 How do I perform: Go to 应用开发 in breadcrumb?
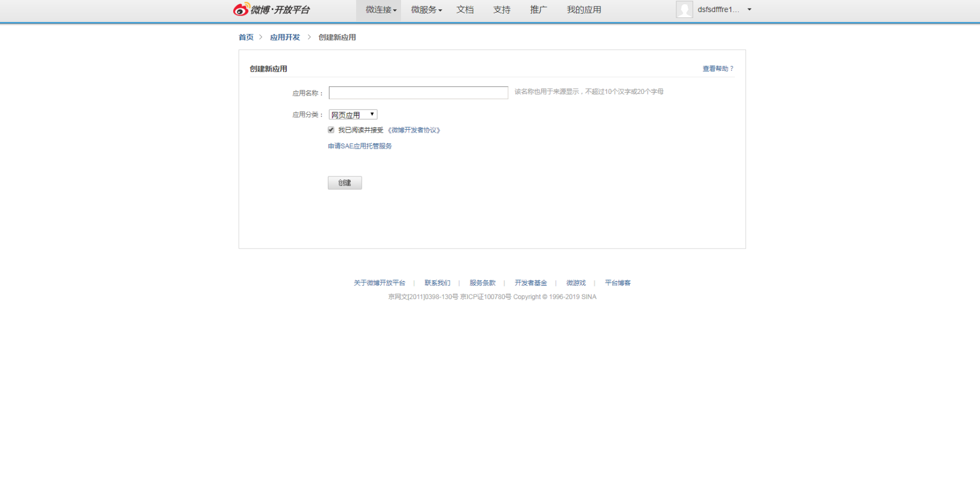(285, 37)
